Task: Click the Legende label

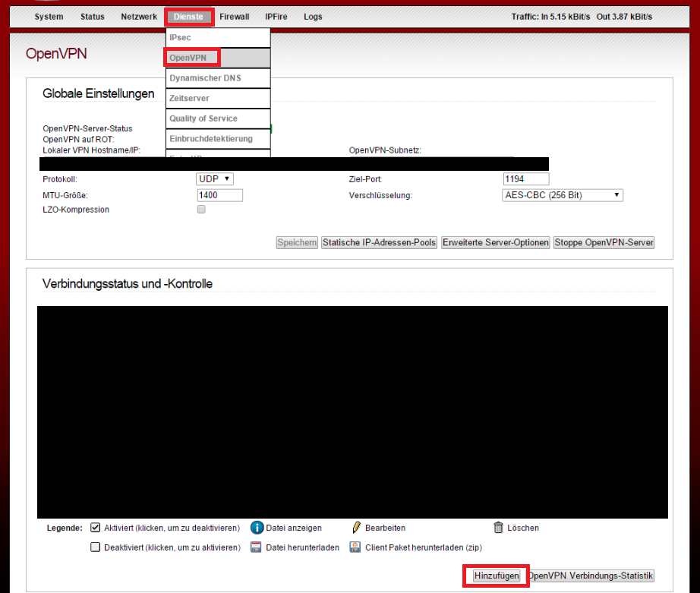Action: 65,528
